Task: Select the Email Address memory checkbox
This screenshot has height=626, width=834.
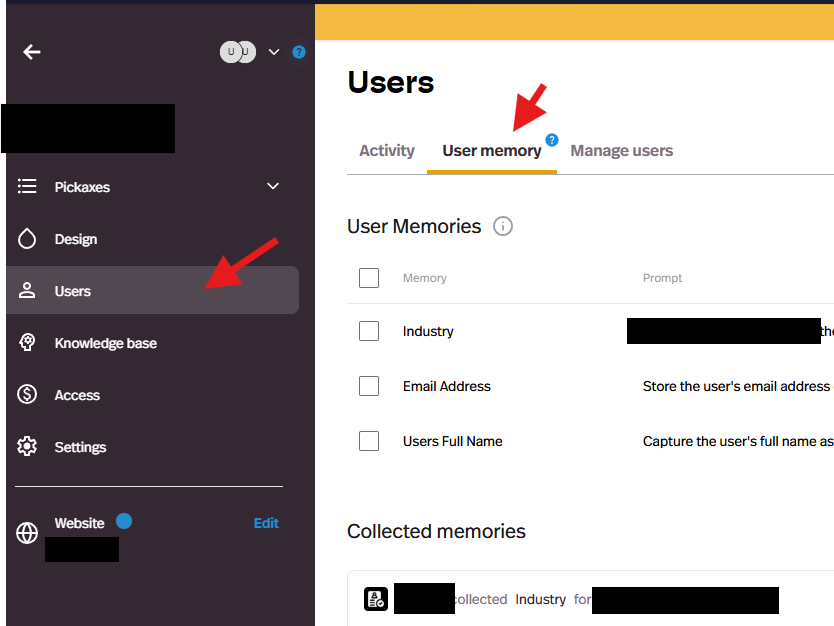Action: (x=369, y=386)
